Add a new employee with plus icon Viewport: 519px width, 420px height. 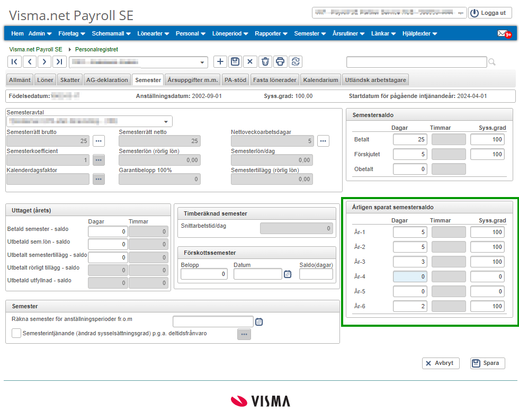click(x=220, y=61)
